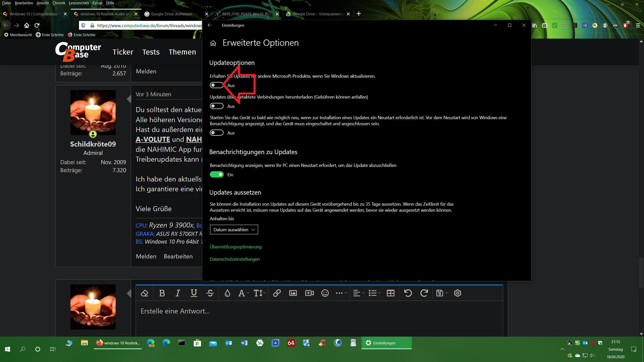
Task: Turn off the restart notification toggle
Action: [x=217, y=174]
